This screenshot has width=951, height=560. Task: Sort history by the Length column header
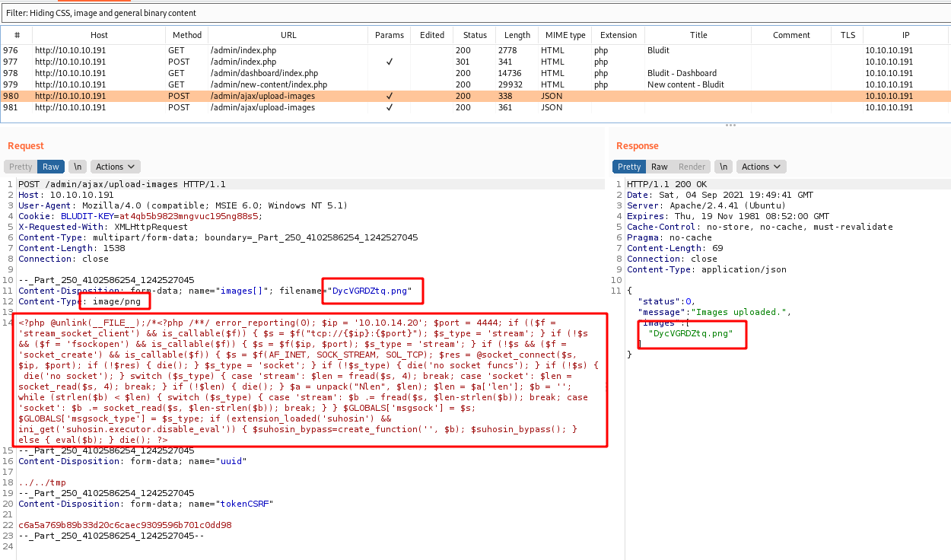[517, 35]
